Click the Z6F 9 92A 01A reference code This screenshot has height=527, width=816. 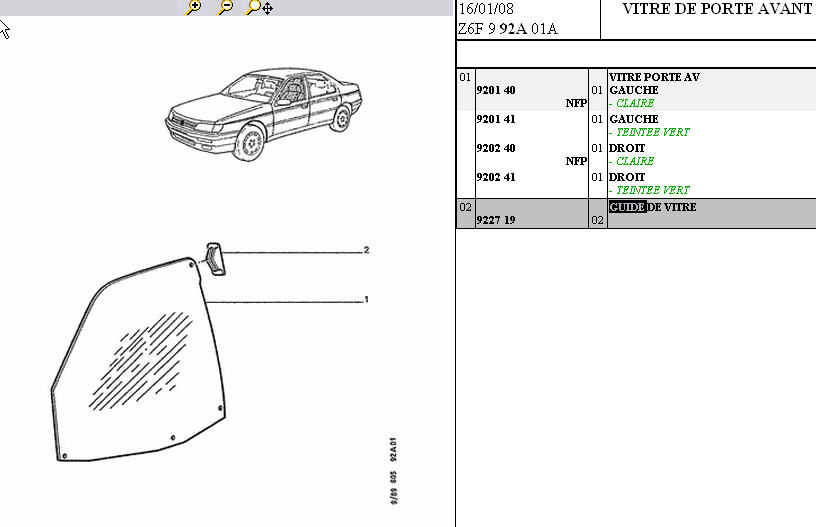click(507, 29)
